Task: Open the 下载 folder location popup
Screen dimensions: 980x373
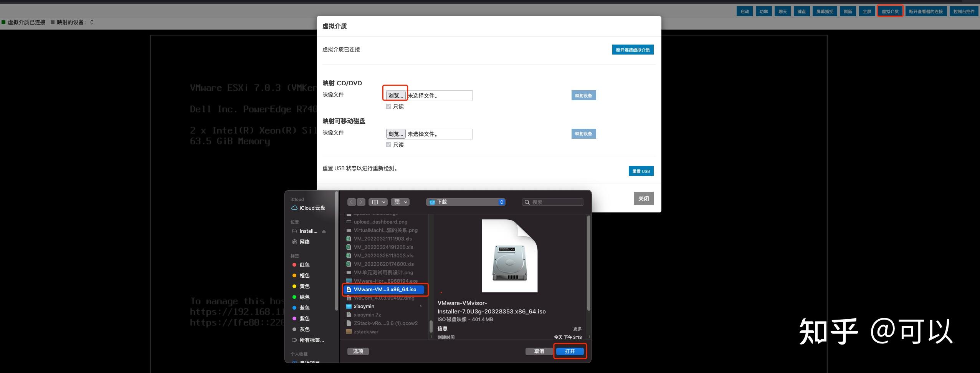Action: 466,202
